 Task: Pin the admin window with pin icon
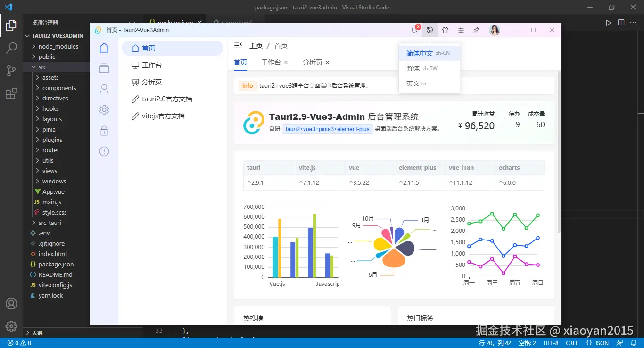476,30
